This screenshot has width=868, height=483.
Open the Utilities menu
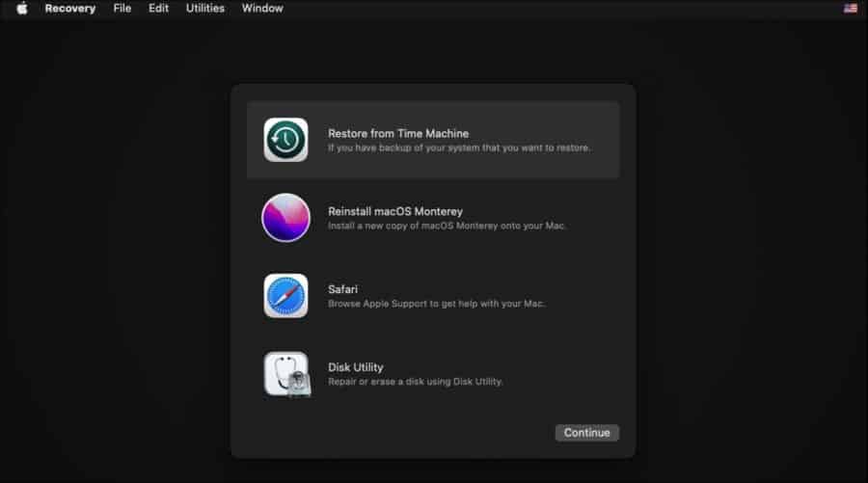click(205, 9)
